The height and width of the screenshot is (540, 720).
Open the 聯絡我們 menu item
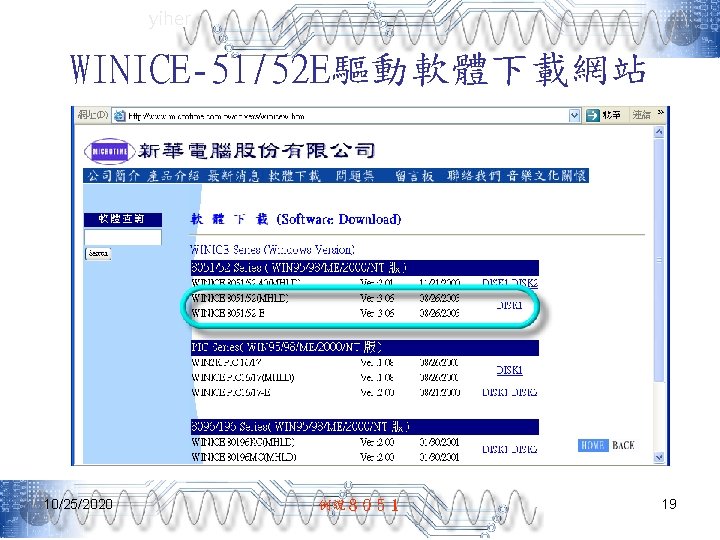point(473,175)
